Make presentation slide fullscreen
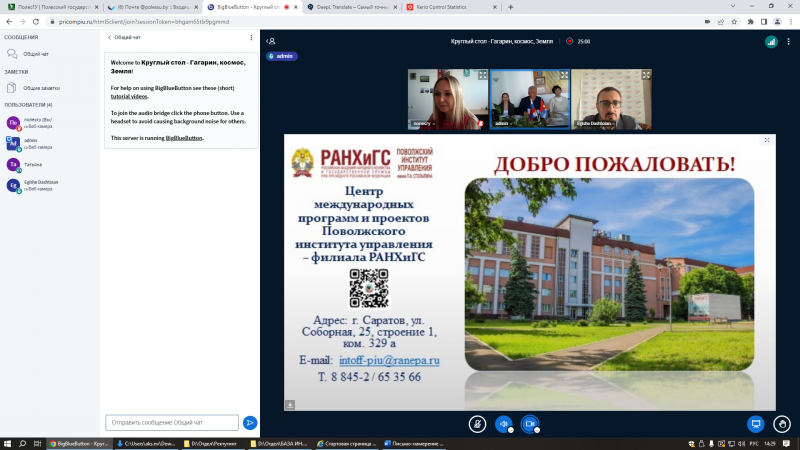This screenshot has height=450, width=800. pos(767,140)
